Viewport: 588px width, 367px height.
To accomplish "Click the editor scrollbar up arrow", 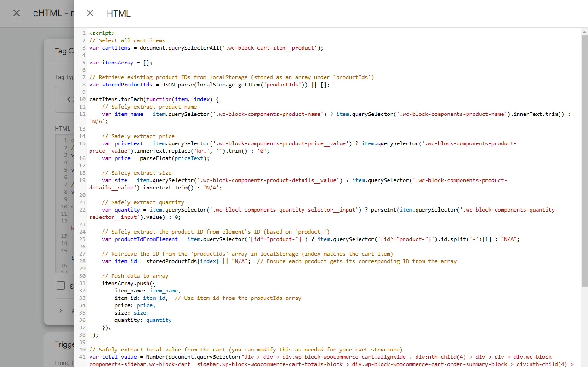I will click(584, 32).
